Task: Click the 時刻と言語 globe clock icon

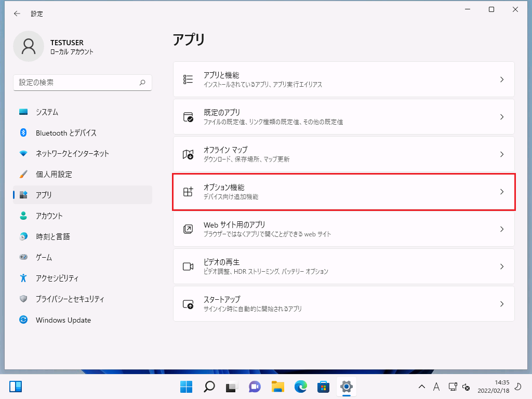Action: pyautogui.click(x=23, y=236)
